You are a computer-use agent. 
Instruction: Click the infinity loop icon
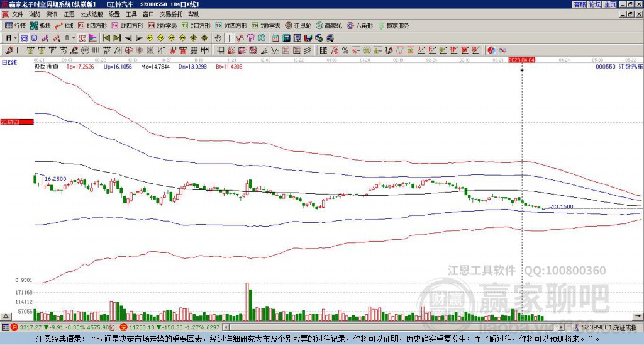pos(502,50)
